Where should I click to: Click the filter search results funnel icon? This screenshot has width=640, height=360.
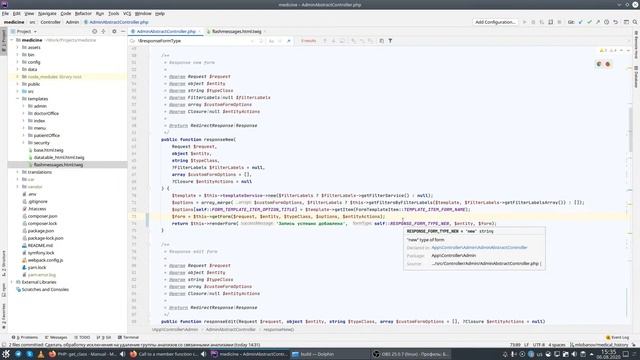(390, 41)
